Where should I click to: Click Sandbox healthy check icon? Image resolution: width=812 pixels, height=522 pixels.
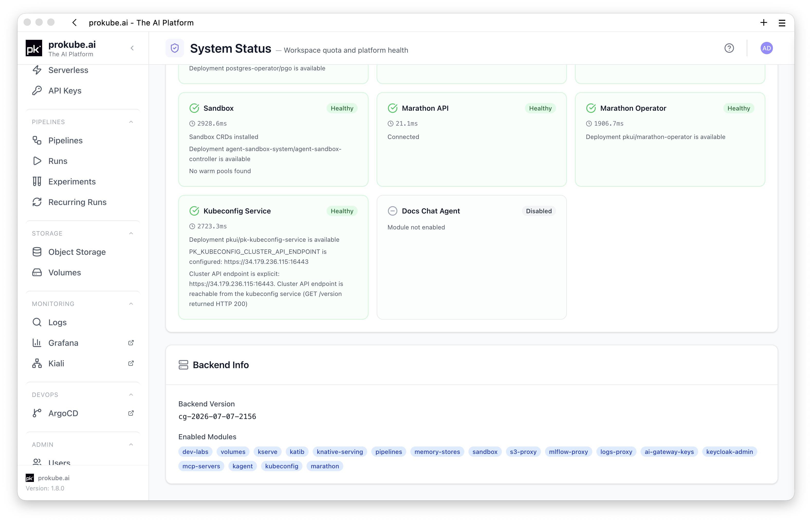coord(194,108)
